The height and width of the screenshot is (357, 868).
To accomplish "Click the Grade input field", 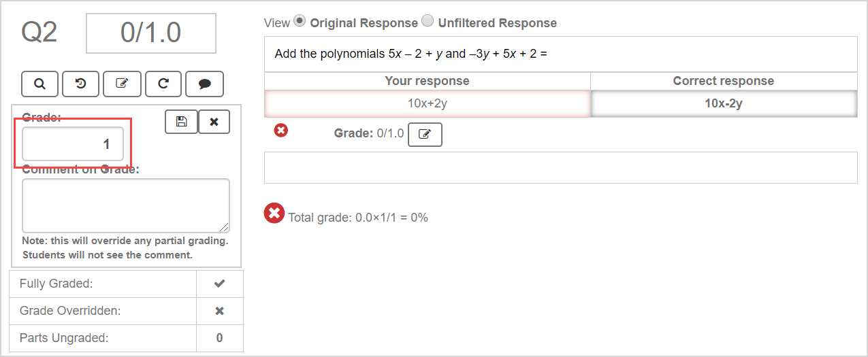I will point(73,144).
